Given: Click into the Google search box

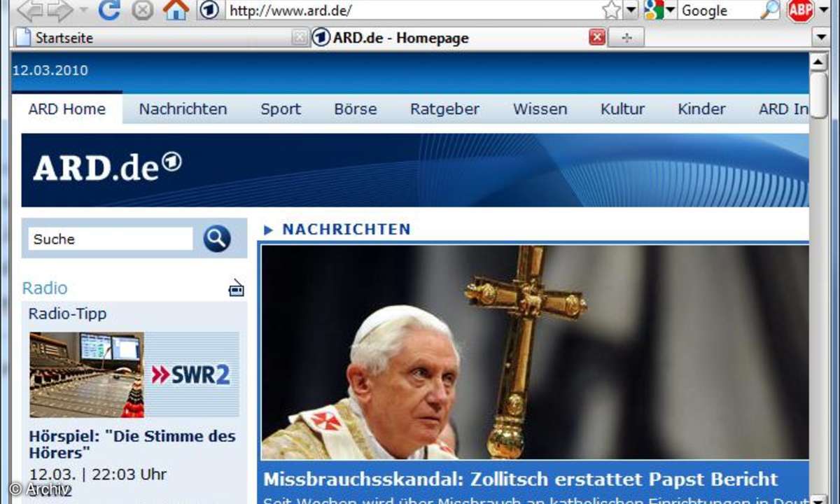Looking at the screenshot, I should (717, 10).
